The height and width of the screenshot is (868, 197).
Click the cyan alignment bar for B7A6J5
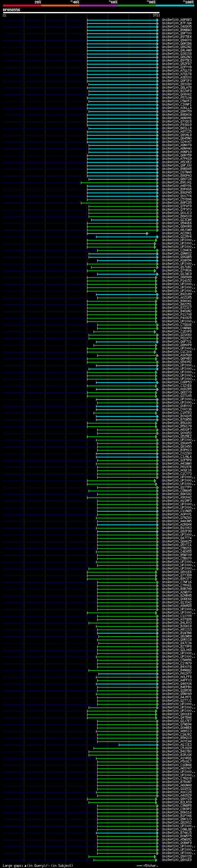pos(127,833)
